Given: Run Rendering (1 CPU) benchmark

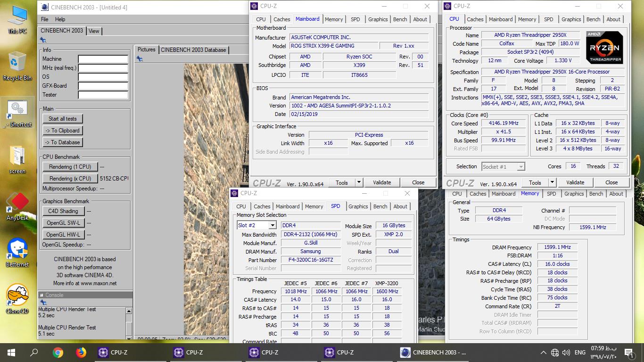Looking at the screenshot, I should coord(70,167).
